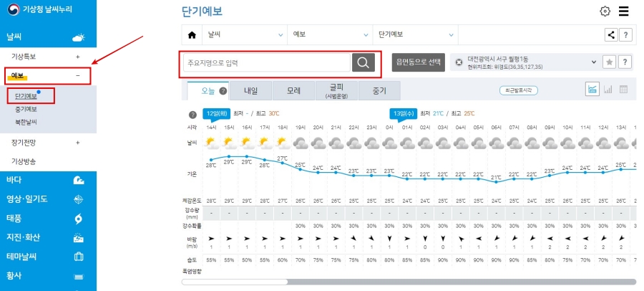This screenshot has height=291, width=644.
Task: Open help icon beside the share button
Action: 625,35
